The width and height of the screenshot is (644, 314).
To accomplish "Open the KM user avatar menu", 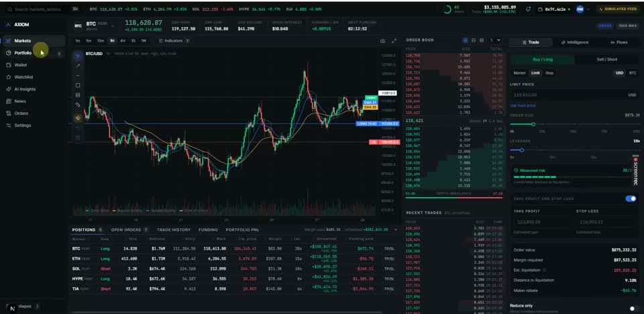I will pyautogui.click(x=580, y=9).
